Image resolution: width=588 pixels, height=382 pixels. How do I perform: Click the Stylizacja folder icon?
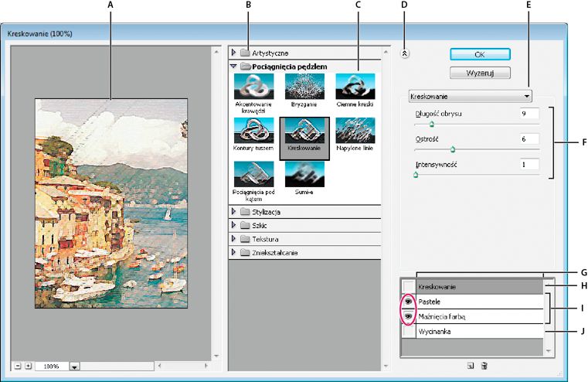245,212
